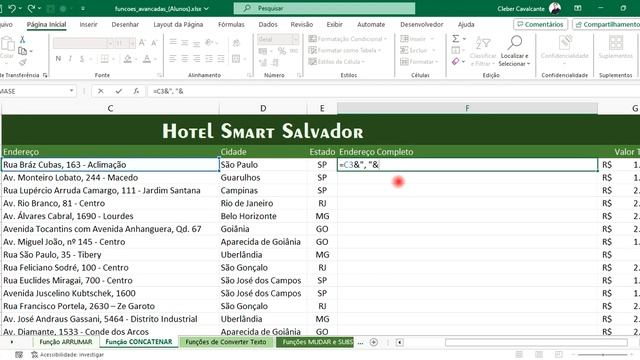The image size is (640, 360).
Task: Confirm the formula with checkmark button
Action: coord(118,91)
